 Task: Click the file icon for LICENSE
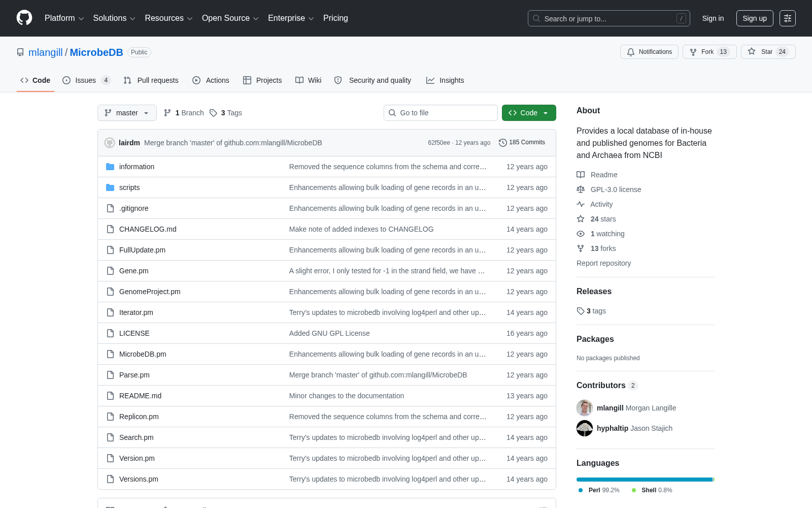[110, 333]
